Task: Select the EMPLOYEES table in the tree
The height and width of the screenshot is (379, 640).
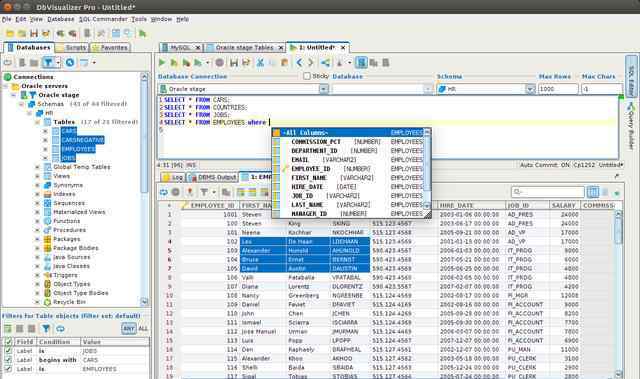Action: pyautogui.click(x=78, y=149)
